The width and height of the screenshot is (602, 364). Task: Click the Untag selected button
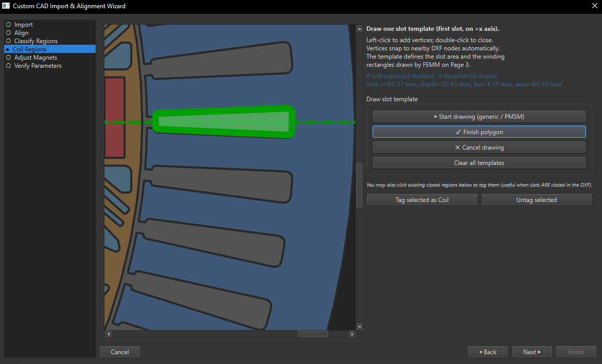pos(536,199)
